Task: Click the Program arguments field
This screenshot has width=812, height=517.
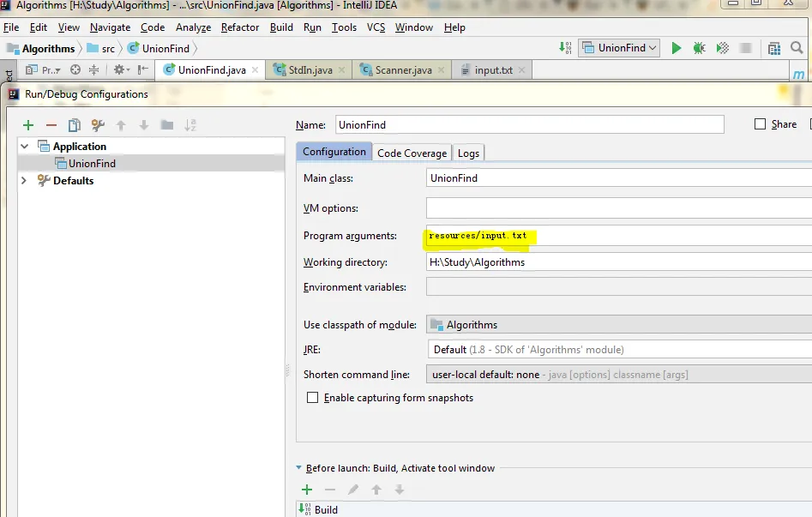Action: 619,236
